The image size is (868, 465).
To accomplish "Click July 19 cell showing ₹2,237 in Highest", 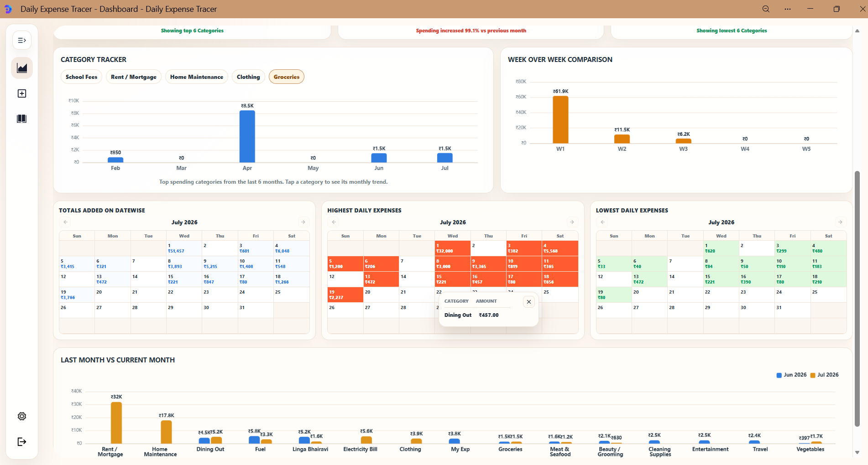I will 345,295.
